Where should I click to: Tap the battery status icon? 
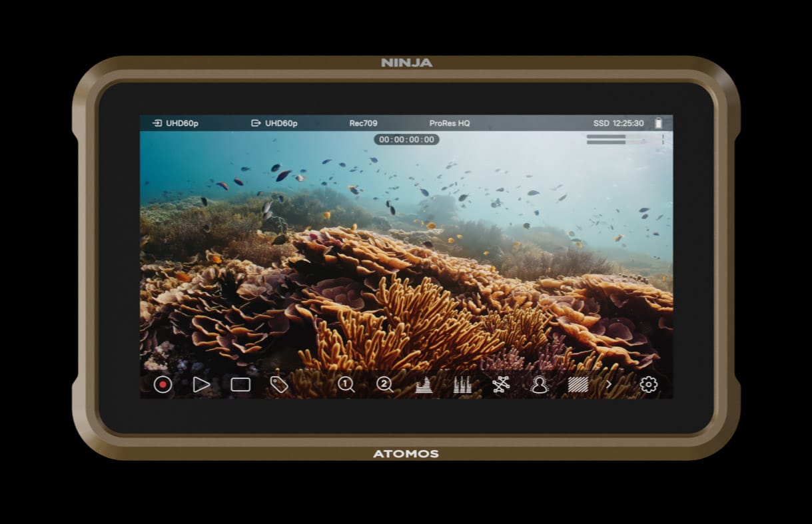click(x=659, y=123)
